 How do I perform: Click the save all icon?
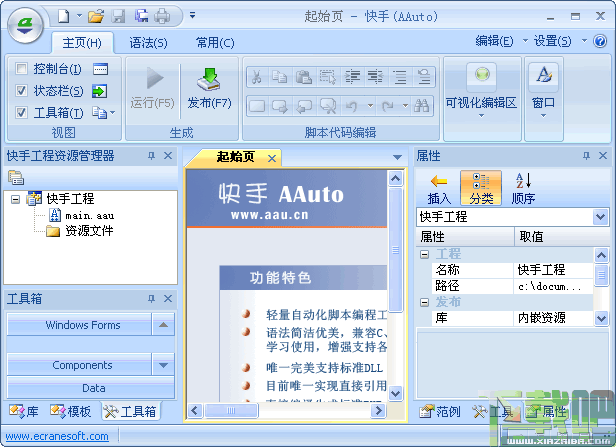coord(141,16)
